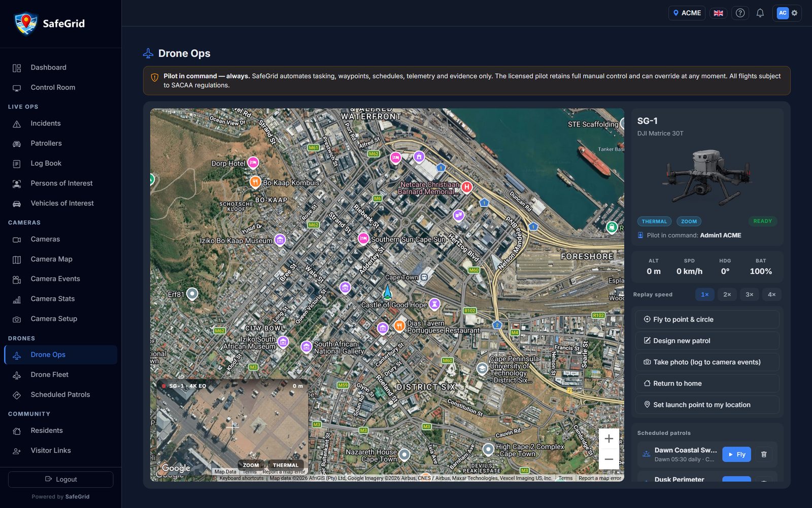Click the SafeGrid shield logo
This screenshot has height=508, width=812.
pyautogui.click(x=26, y=23)
